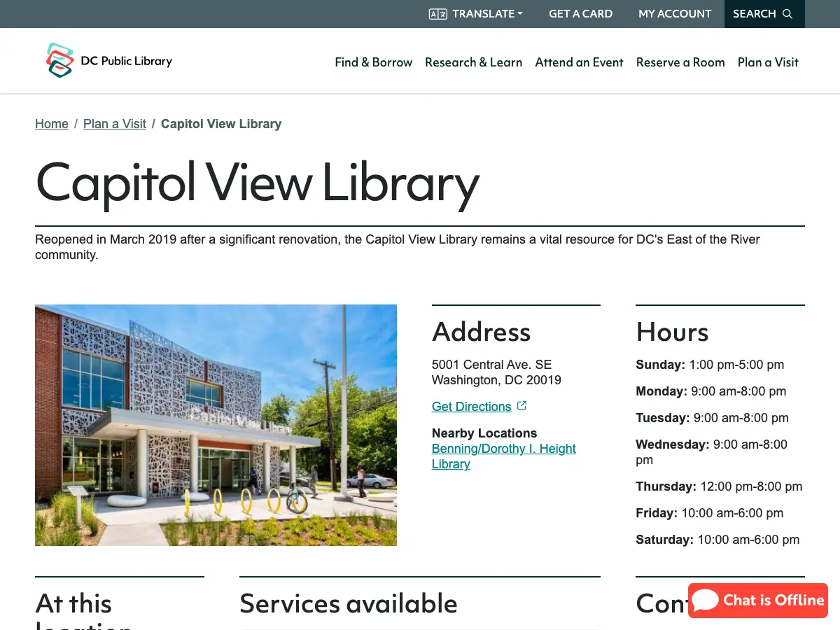Click Sunday hours 1:00 pm-5:00 pm
Viewport: 840px width, 630px height.
point(710,365)
